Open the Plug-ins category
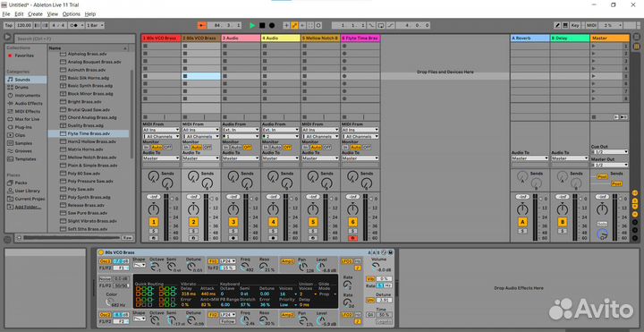 [x=26, y=127]
